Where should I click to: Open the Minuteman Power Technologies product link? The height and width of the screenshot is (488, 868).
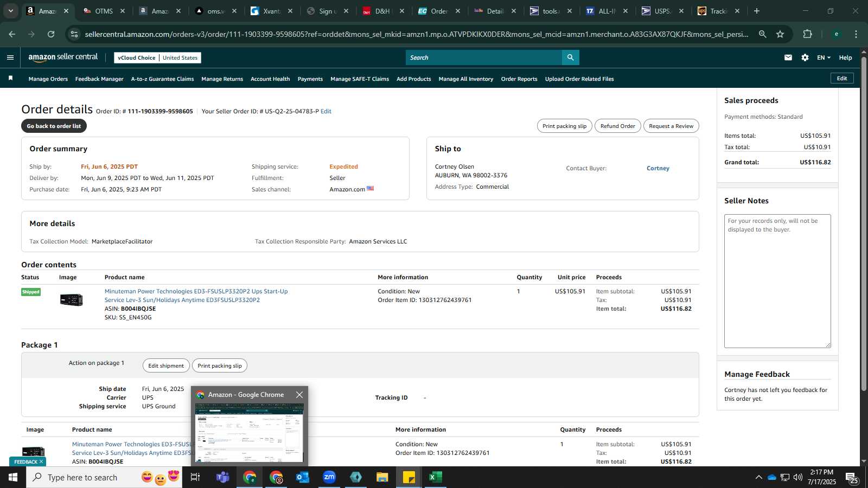tap(196, 296)
